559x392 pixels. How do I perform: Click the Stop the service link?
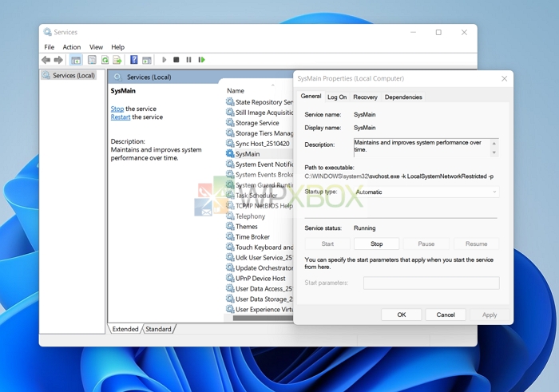click(x=117, y=109)
